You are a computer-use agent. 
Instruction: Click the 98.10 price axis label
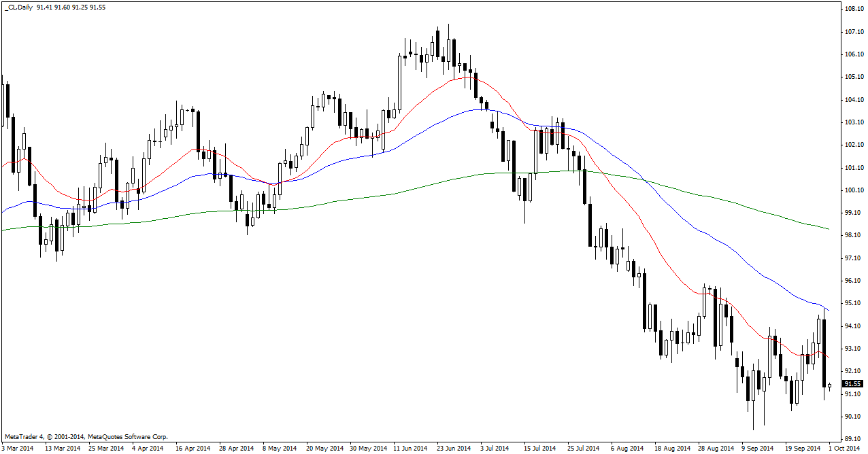(854, 235)
